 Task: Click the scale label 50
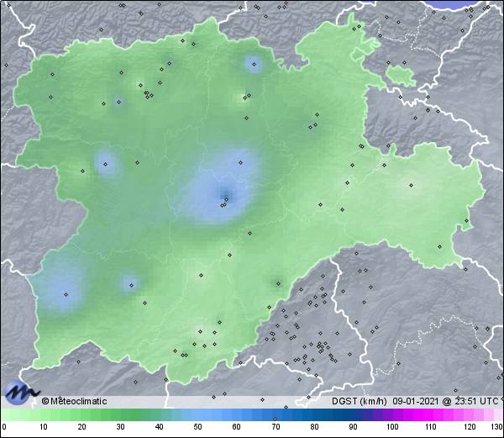coord(198,427)
